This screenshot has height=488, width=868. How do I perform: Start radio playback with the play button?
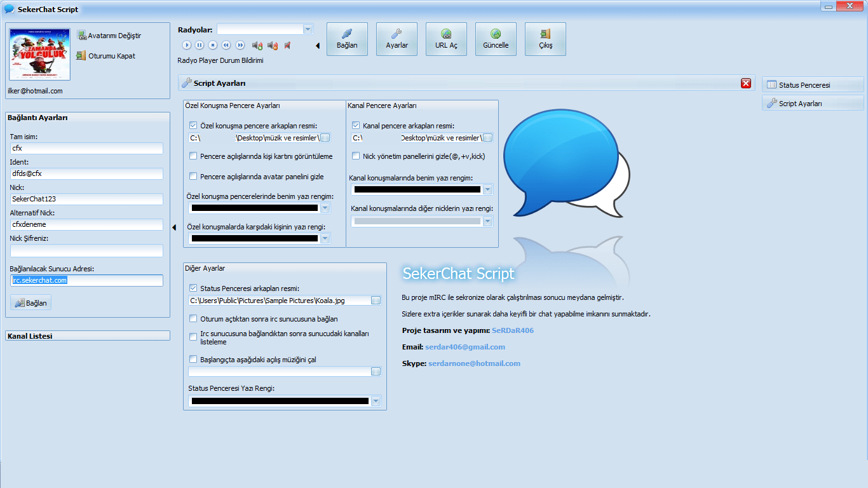[186, 45]
